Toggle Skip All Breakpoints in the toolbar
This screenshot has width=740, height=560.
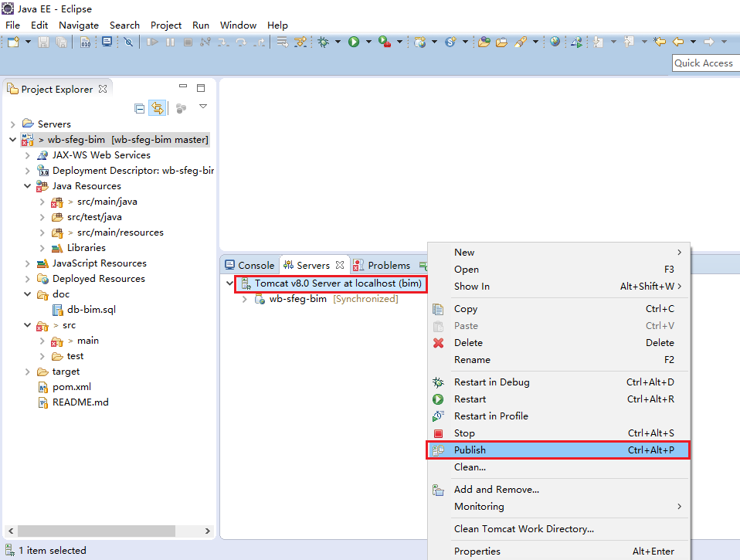click(128, 42)
